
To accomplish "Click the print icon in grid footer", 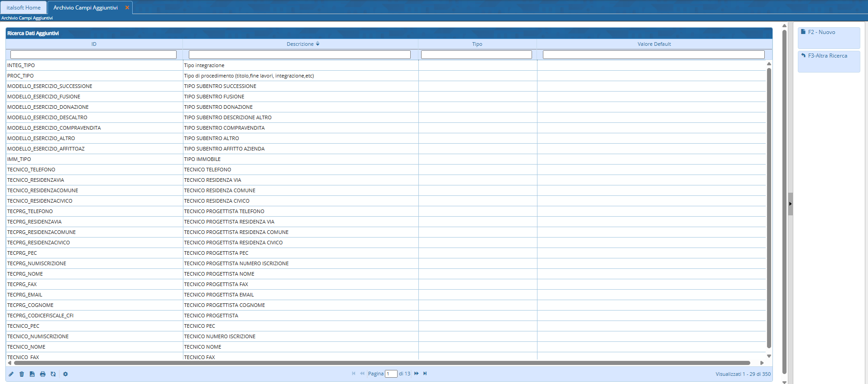I will (43, 374).
